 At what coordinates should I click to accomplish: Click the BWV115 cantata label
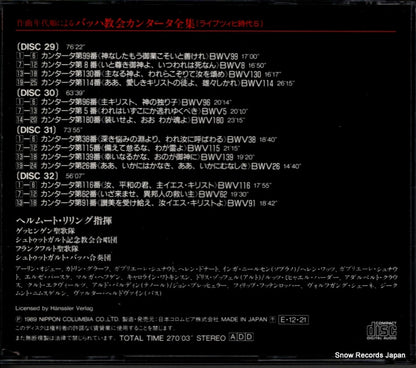pyautogui.click(x=204, y=148)
